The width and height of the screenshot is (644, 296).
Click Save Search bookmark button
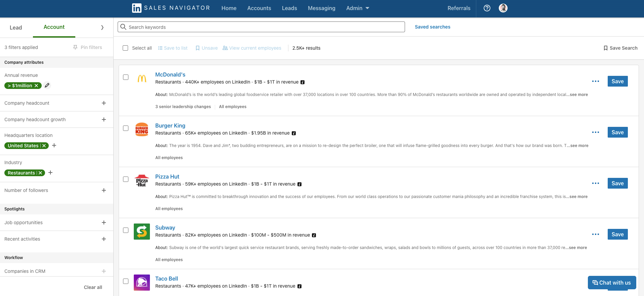(620, 48)
